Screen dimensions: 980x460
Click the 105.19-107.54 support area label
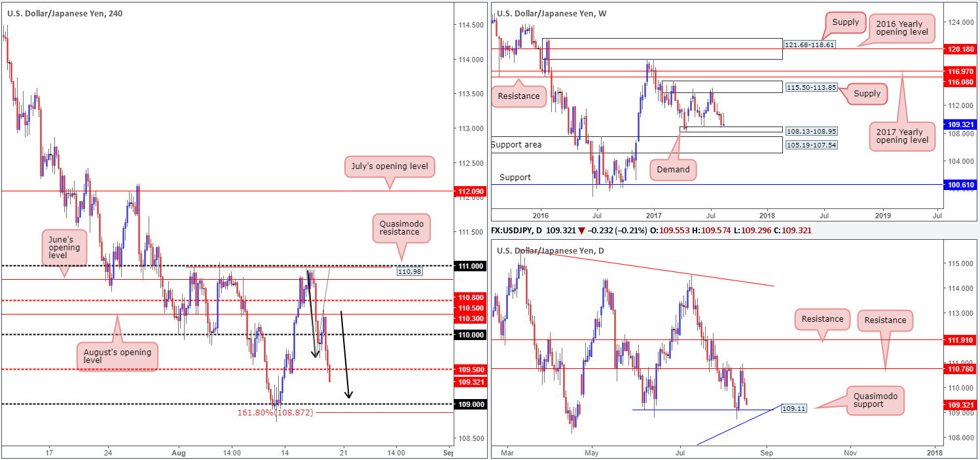coord(810,144)
